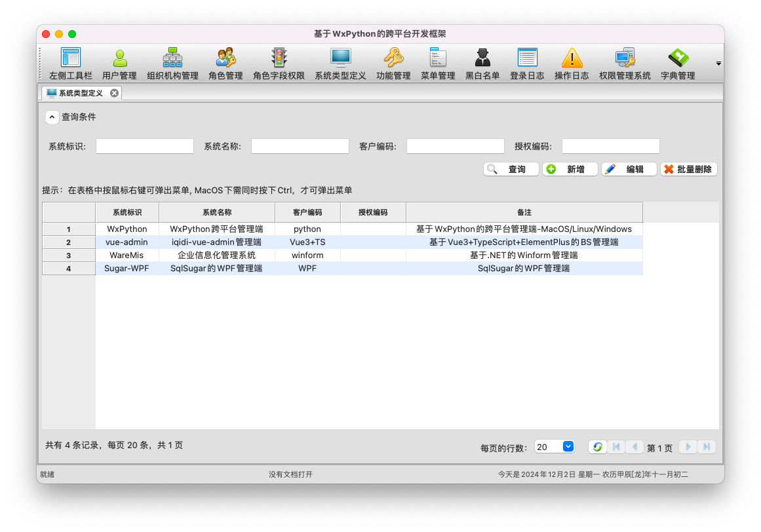Image resolution: width=761 pixels, height=532 pixels.
Task: Click the refresh page icon
Action: (x=597, y=447)
